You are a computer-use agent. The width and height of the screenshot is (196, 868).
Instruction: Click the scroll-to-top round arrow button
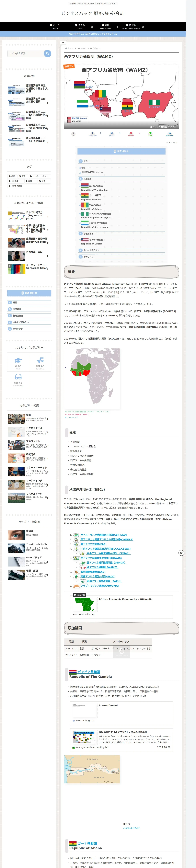181,553
